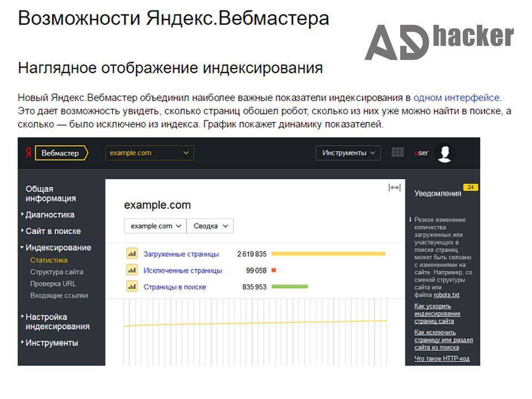Click the red excluded pages marker
This screenshot has height=399, width=532.
tap(274, 270)
